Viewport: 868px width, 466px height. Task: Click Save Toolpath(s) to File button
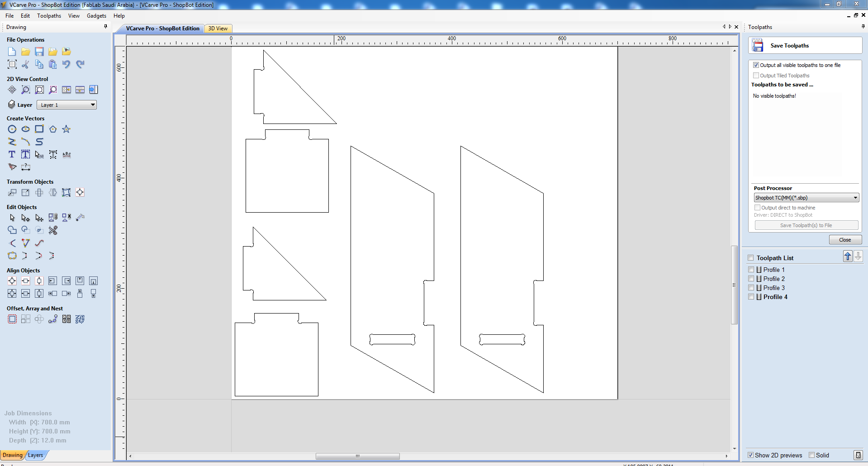tap(806, 225)
